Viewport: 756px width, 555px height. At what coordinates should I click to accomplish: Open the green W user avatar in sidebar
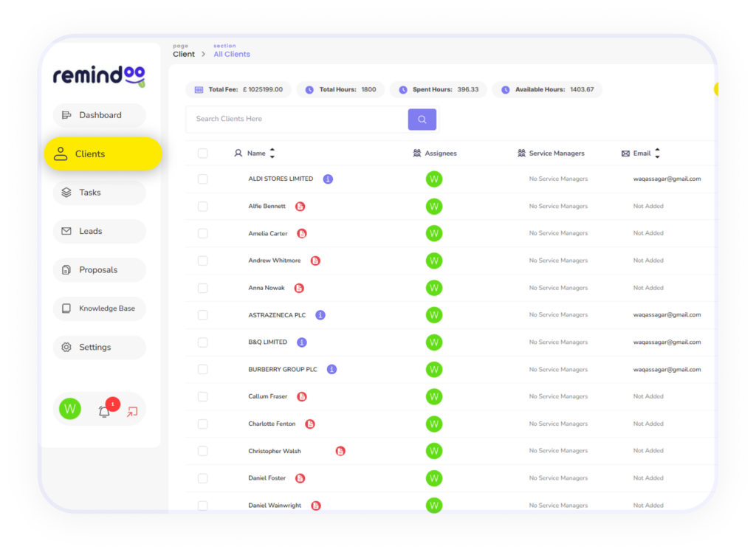pyautogui.click(x=70, y=409)
